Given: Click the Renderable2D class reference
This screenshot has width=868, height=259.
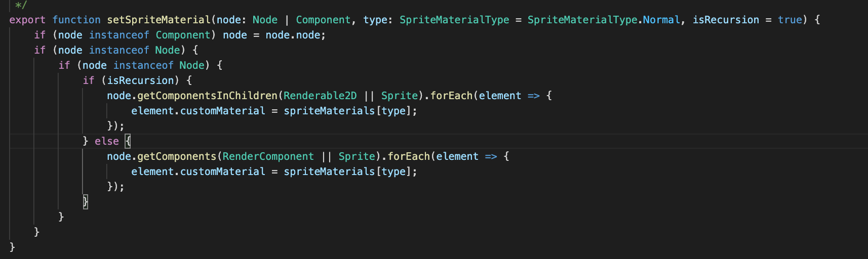Looking at the screenshot, I should tap(320, 96).
